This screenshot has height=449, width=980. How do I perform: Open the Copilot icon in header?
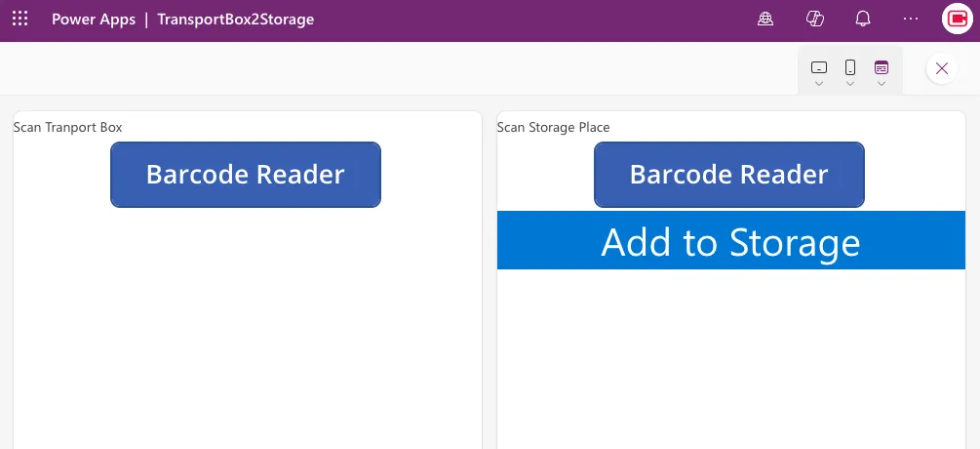coord(815,20)
